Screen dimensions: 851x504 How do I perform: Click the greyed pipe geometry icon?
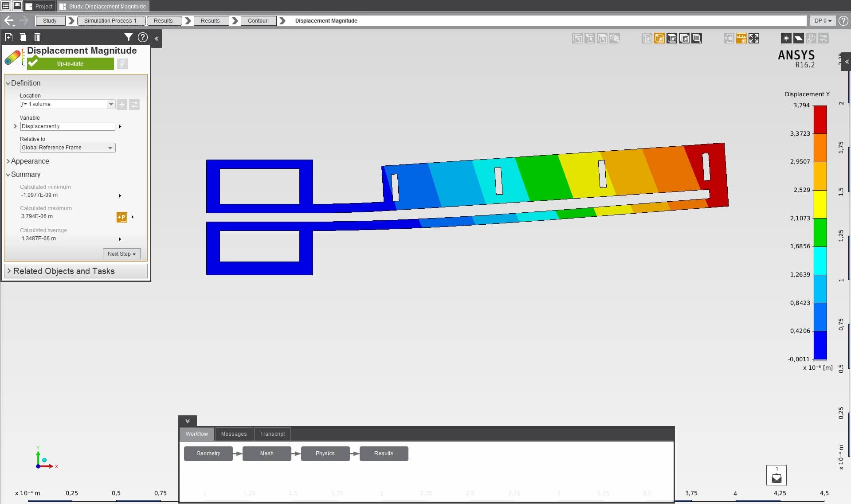(811, 39)
